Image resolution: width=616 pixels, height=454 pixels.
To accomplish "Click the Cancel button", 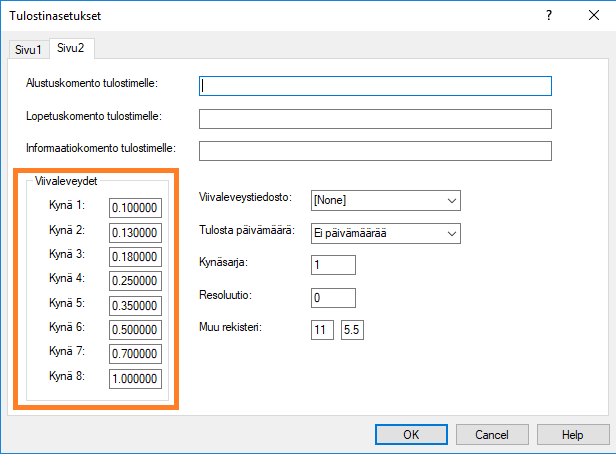I will coord(492,435).
